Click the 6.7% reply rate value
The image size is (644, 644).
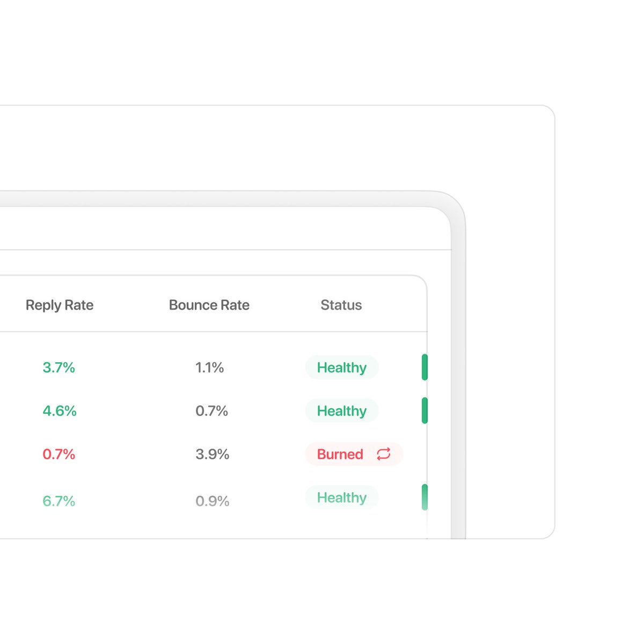coord(59,501)
